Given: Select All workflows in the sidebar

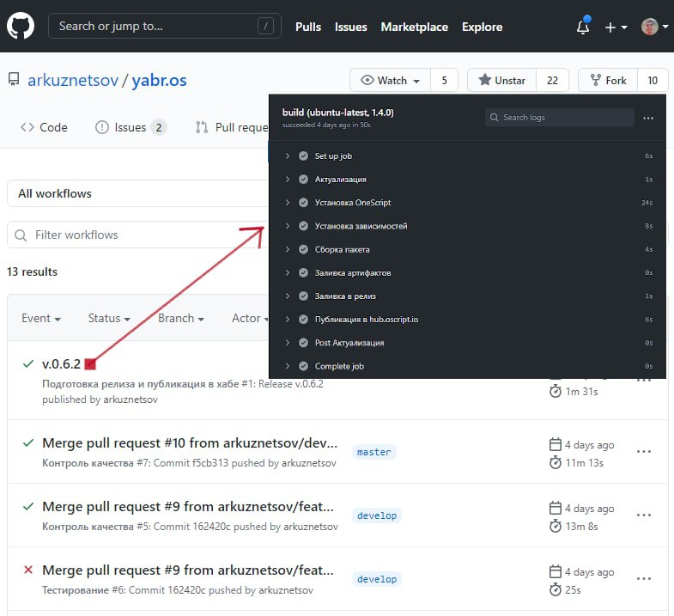Looking at the screenshot, I should click(137, 193).
